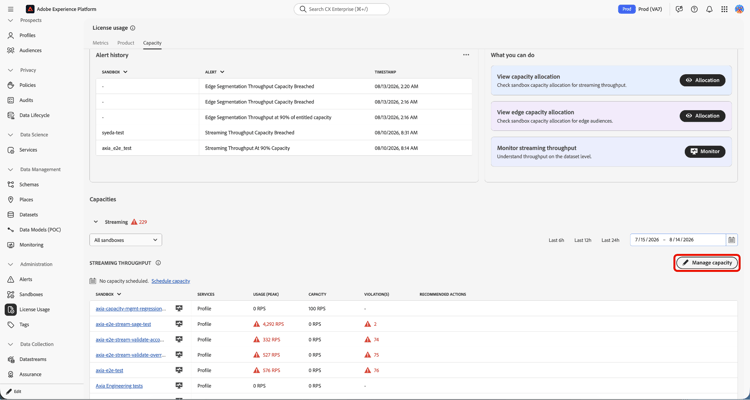Open Services in the sidebar
Image resolution: width=750 pixels, height=400 pixels.
tap(28, 150)
